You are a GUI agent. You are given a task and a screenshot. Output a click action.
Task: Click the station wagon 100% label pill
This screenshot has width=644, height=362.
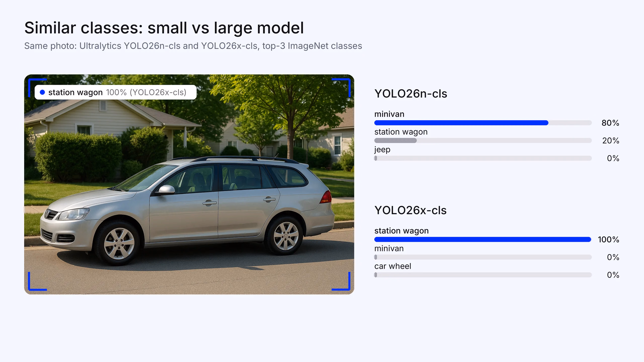(115, 92)
